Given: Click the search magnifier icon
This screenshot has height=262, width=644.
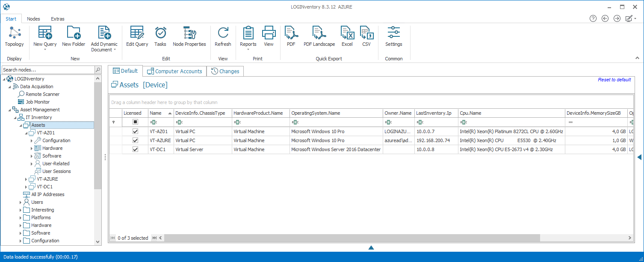Looking at the screenshot, I should tap(98, 70).
